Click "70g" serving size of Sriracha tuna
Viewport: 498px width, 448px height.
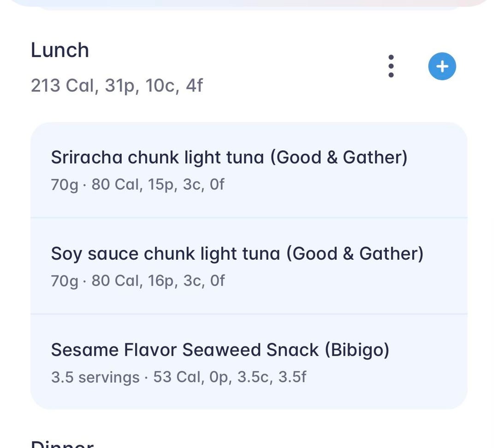pos(65,185)
